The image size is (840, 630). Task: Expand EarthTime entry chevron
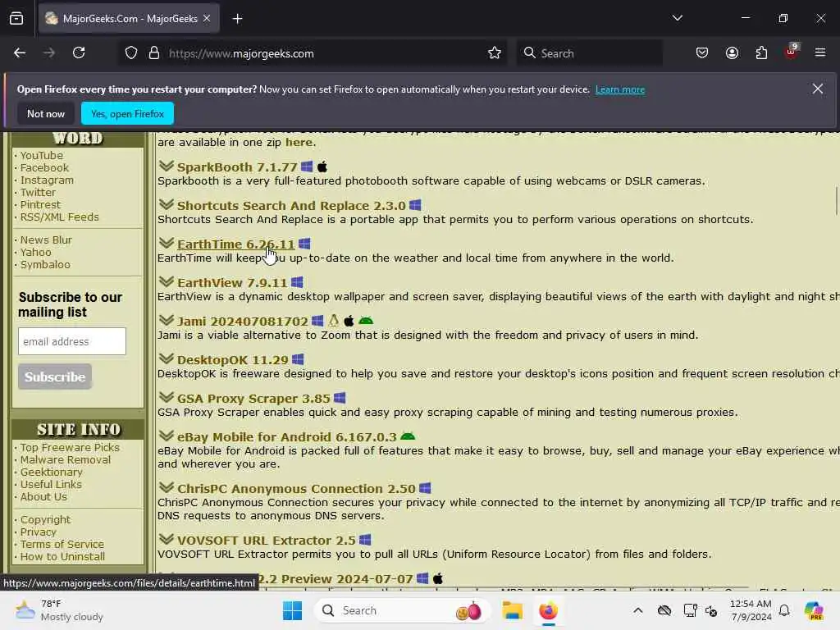(166, 243)
